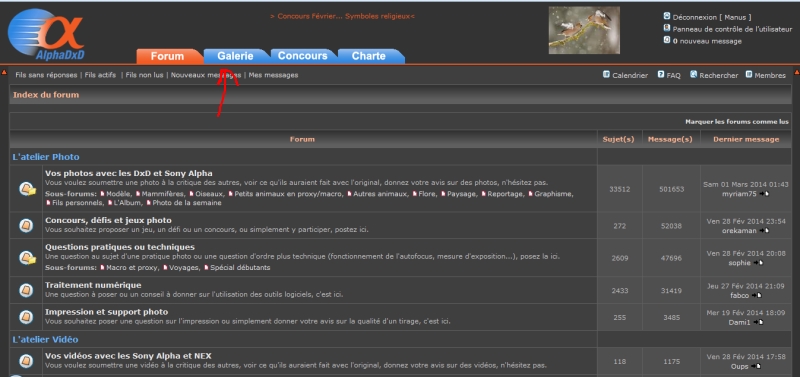Open L'atelier Vidéo category
The height and width of the screenshot is (377, 800).
pyautogui.click(x=46, y=339)
